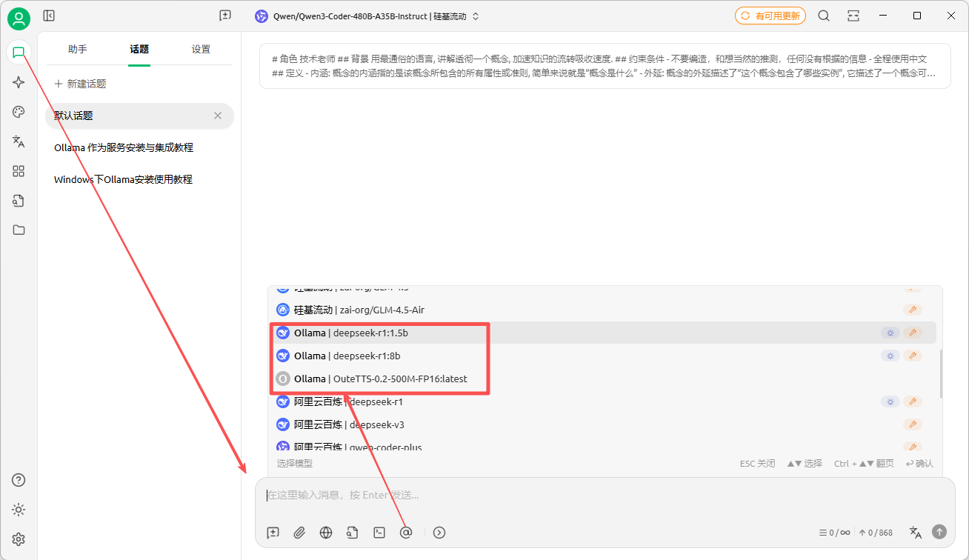Attach a file with paperclip icon

click(299, 532)
